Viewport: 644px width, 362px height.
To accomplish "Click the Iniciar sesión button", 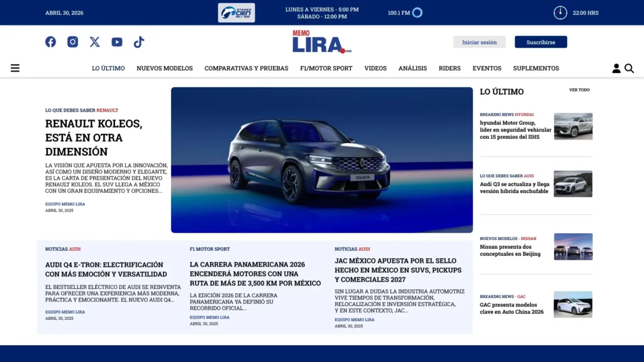I will point(479,42).
